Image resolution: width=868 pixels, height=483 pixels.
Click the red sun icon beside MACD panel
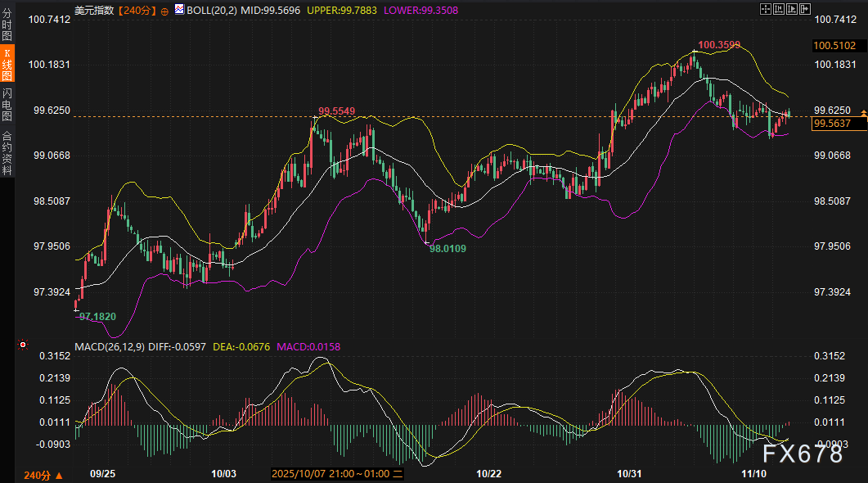point(23,346)
